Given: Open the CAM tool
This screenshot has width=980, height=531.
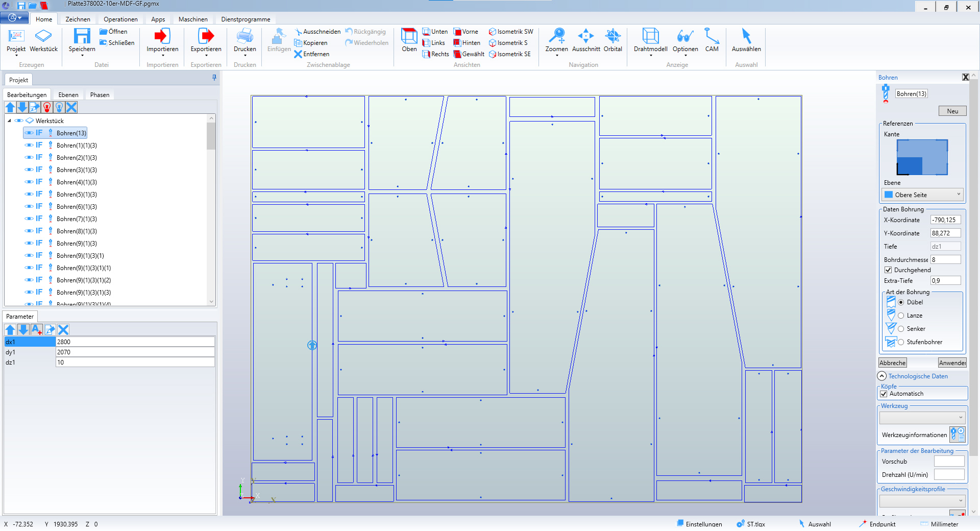Looking at the screenshot, I should (712, 37).
